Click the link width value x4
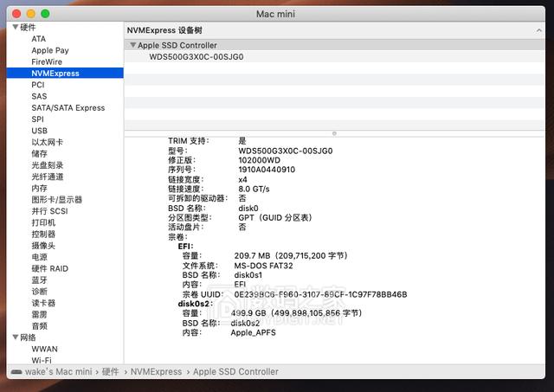Screen dimensions: 554x392 click(242, 179)
